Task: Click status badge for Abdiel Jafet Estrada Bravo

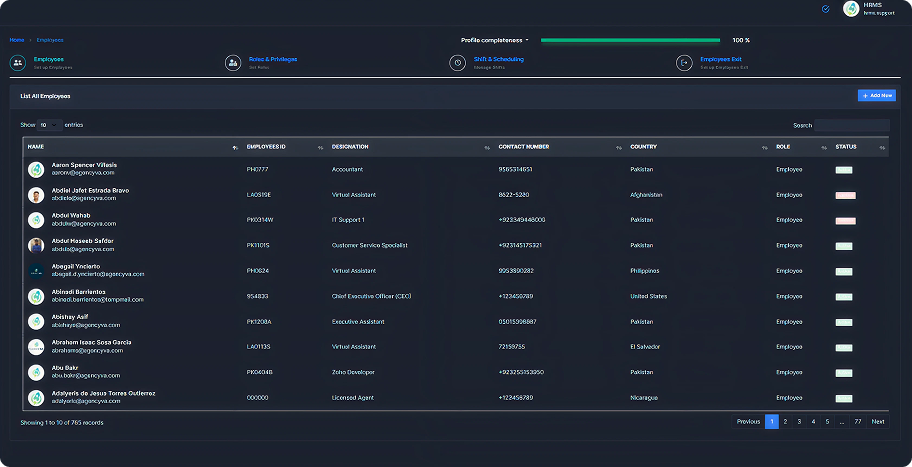Action: (845, 195)
